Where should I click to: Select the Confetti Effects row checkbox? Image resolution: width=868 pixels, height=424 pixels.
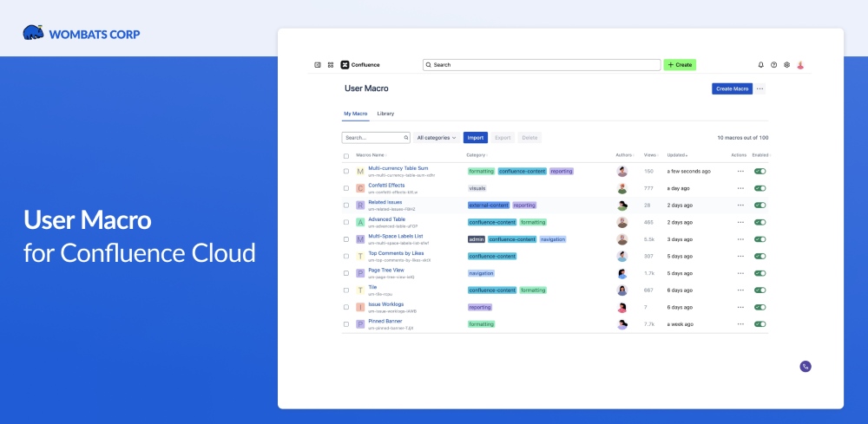pos(346,188)
